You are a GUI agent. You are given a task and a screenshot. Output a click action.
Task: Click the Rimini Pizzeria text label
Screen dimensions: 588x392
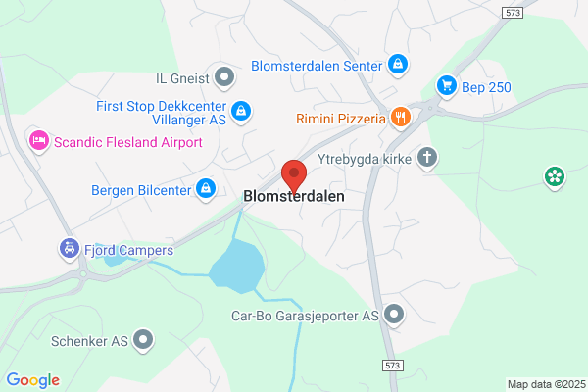click(341, 119)
